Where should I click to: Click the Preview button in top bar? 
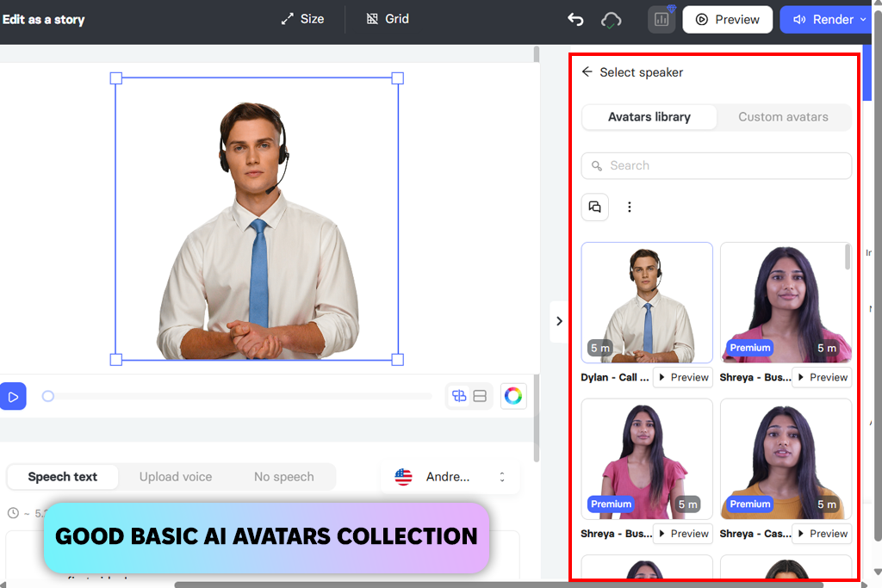click(x=727, y=20)
